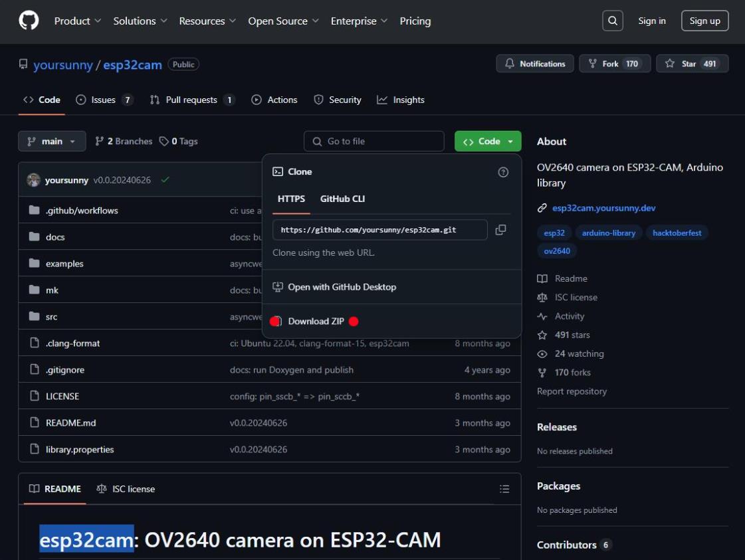Click the yoursunny avatar in commit row
The height and width of the screenshot is (560, 745).
pyautogui.click(x=33, y=180)
